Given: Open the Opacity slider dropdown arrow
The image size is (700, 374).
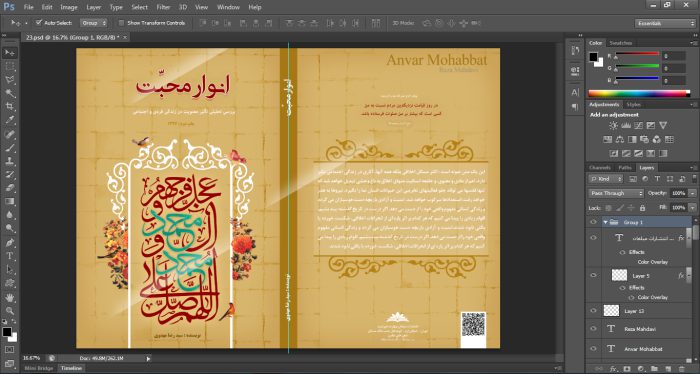Looking at the screenshot, I should pos(692,193).
